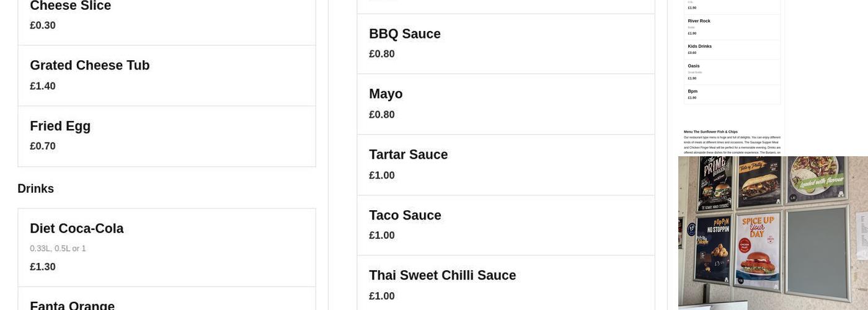This screenshot has width=868, height=310.
Task: Click the Drinks section heading
Action: click(x=36, y=189)
